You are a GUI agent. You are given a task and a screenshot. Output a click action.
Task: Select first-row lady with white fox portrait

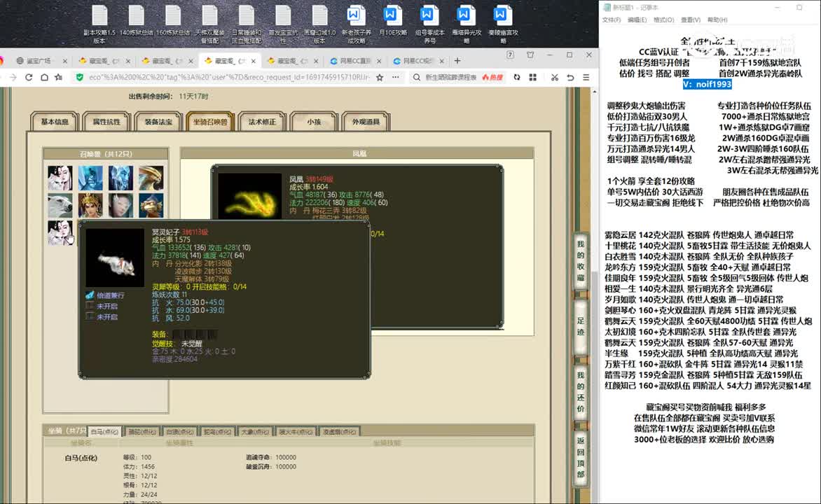pos(60,178)
